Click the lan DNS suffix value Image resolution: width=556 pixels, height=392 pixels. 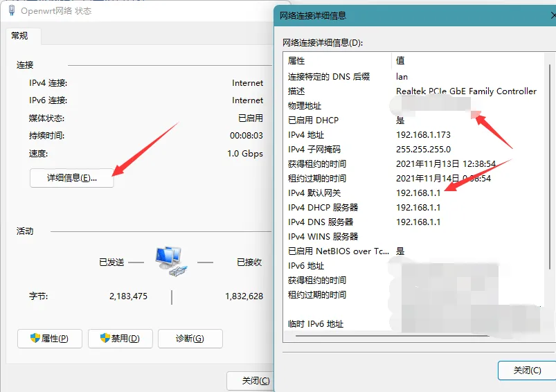(x=402, y=77)
